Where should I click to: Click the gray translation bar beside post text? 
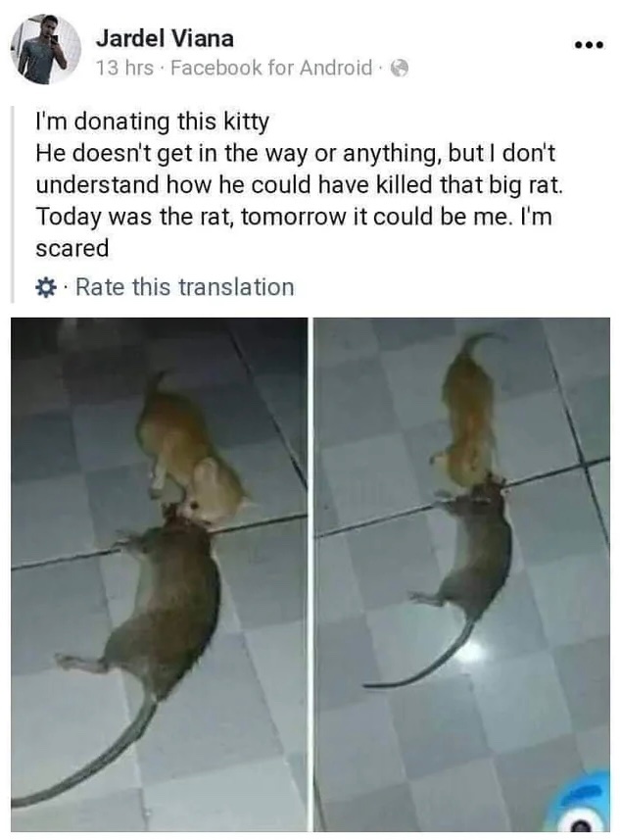(x=13, y=205)
